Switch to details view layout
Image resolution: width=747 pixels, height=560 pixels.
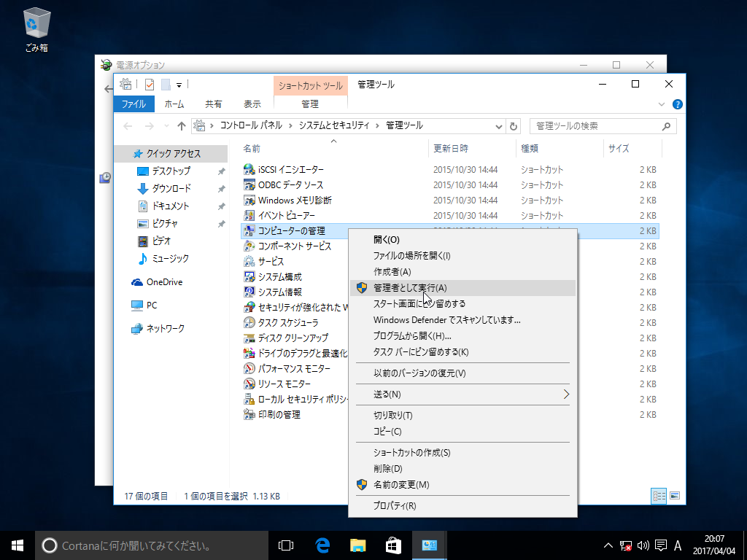(659, 496)
